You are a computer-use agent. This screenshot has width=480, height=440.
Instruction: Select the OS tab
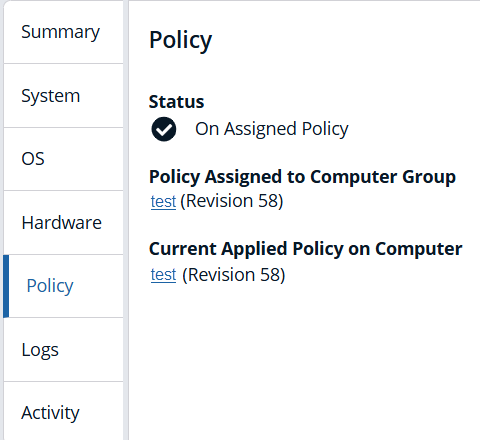pos(63,159)
